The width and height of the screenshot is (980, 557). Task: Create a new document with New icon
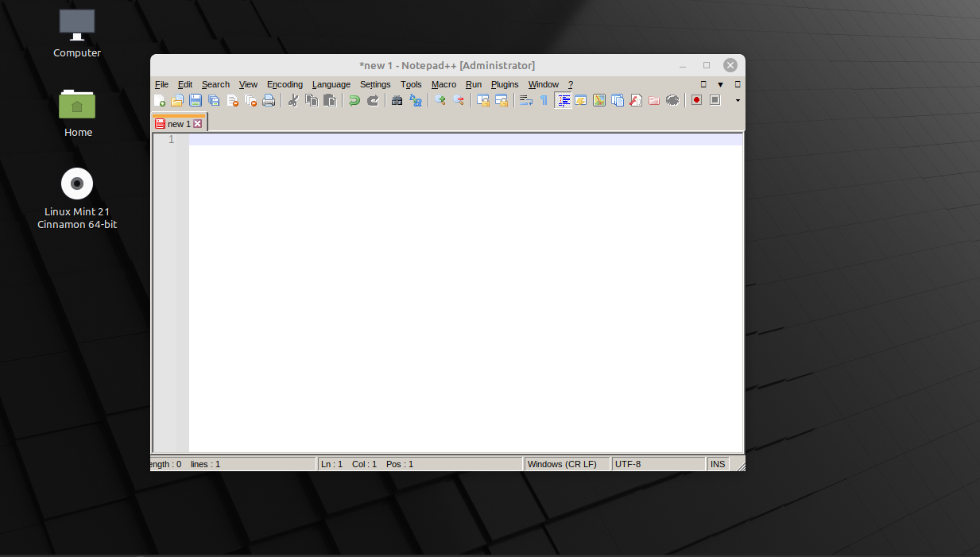click(160, 100)
